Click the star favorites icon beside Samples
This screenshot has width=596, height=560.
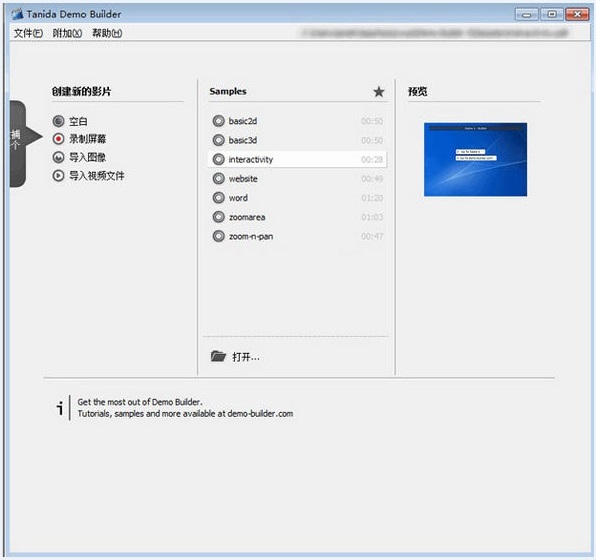[379, 92]
